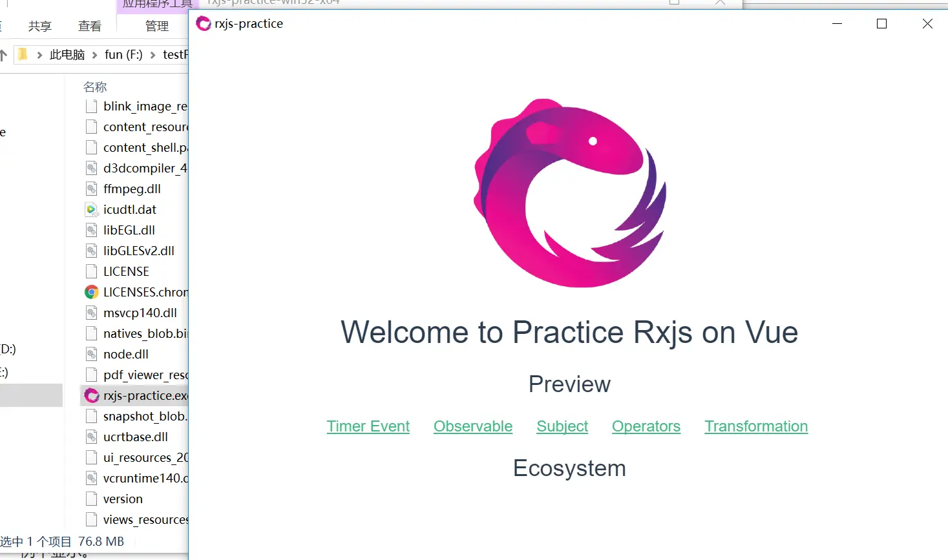Image resolution: width=948 pixels, height=560 pixels.
Task: Click the ui_resources file icon
Action: [x=92, y=457]
